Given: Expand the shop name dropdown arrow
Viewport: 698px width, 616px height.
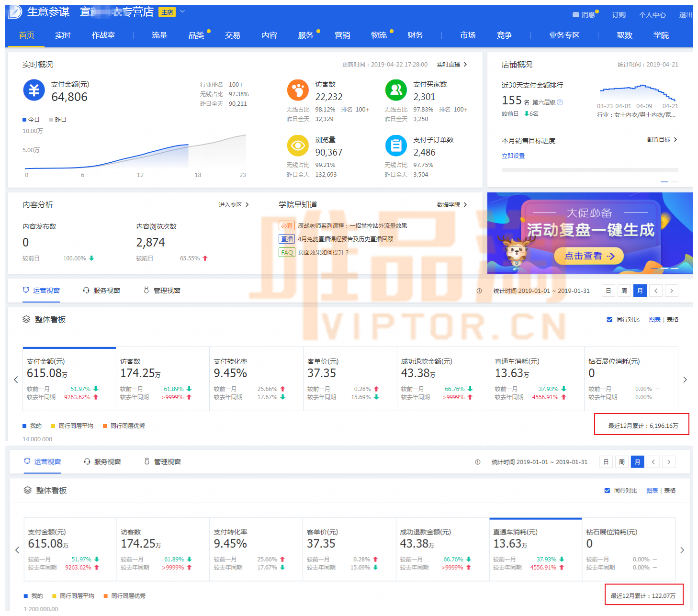Looking at the screenshot, I should click(182, 11).
